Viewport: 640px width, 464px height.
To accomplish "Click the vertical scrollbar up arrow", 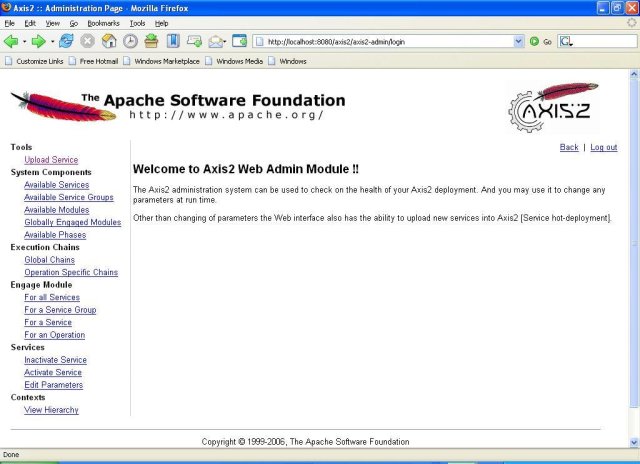I will click(x=634, y=74).
